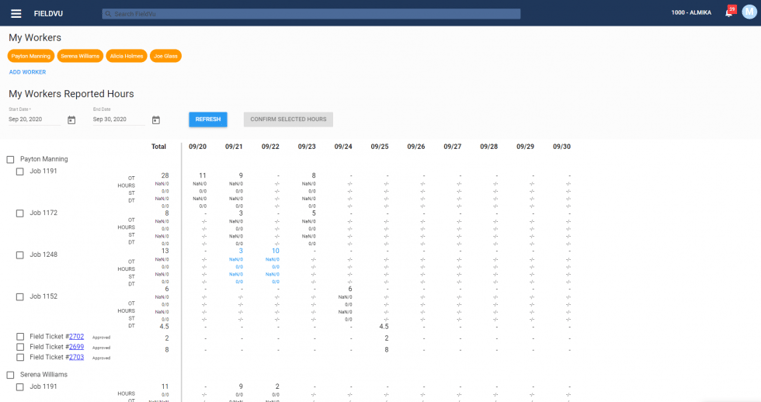761x402 pixels.
Task: Click the Total column header
Action: click(x=159, y=147)
